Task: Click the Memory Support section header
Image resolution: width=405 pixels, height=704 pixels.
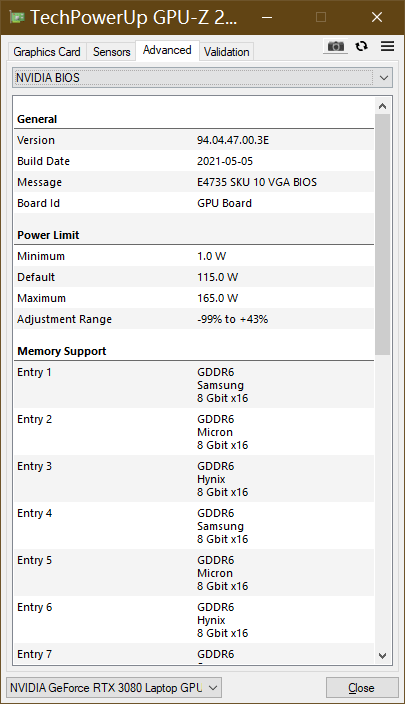Action: [x=62, y=351]
